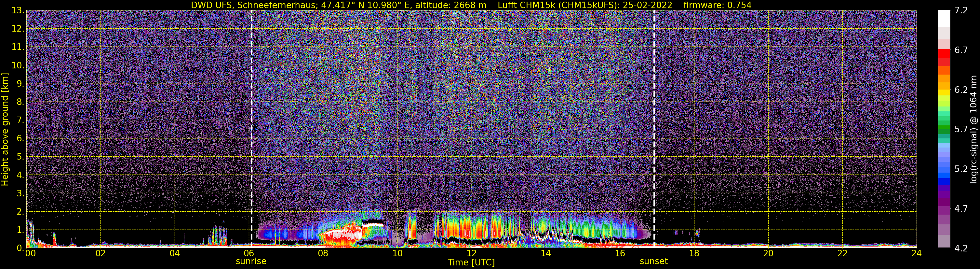Image resolution: width=980 pixels, height=269 pixels.
Task: Click the colorbar value 7.2
Action: (x=961, y=11)
